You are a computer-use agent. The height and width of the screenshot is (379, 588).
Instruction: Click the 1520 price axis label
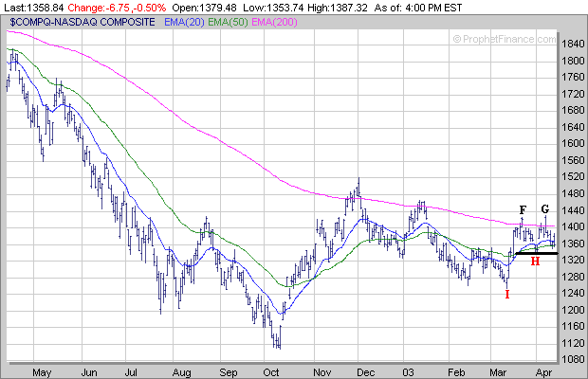pyautogui.click(x=573, y=177)
